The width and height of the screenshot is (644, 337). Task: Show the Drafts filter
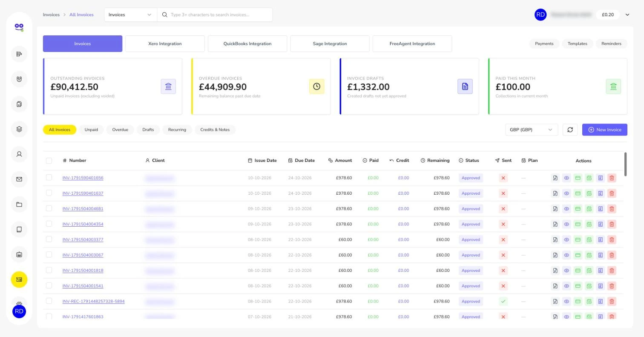click(x=148, y=130)
